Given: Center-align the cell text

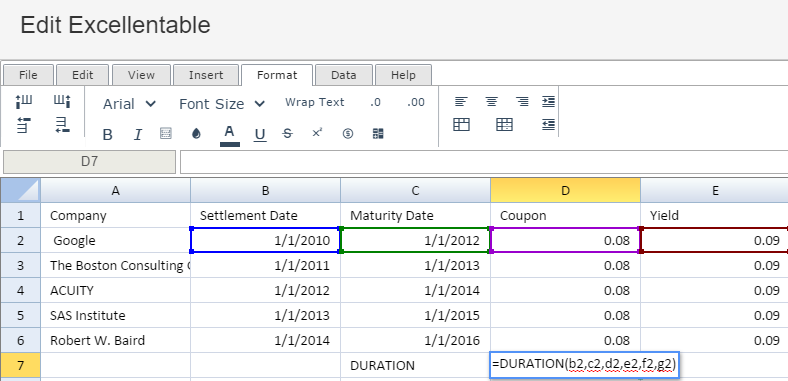Looking at the screenshot, I should click(x=491, y=102).
